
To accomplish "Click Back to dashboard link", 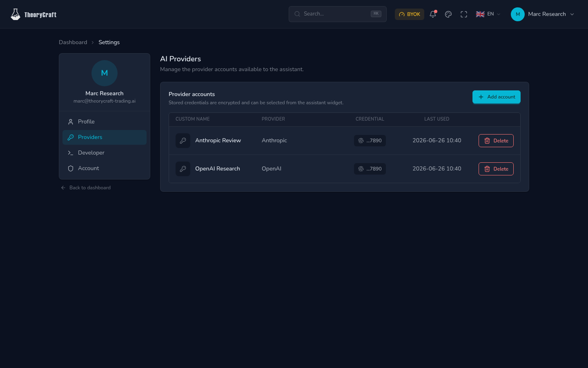I will coord(86,188).
